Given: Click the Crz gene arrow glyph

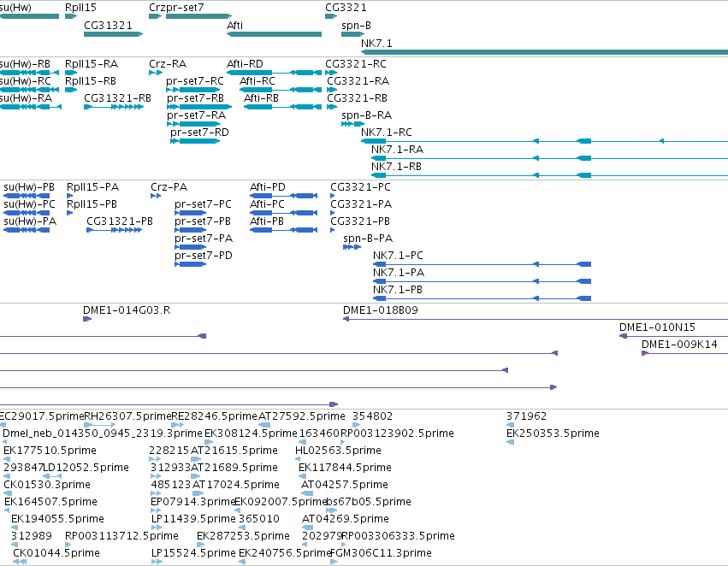Looking at the screenshot, I should [155, 16].
